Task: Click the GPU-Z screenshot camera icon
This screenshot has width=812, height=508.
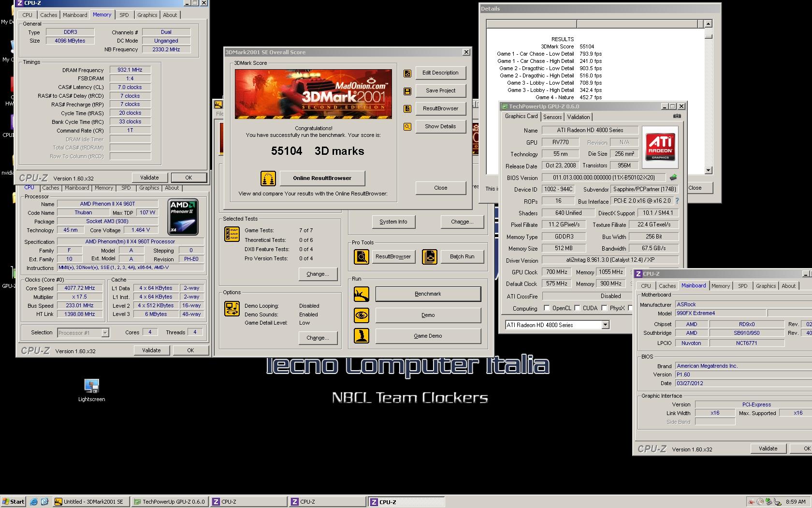Action: tap(677, 116)
